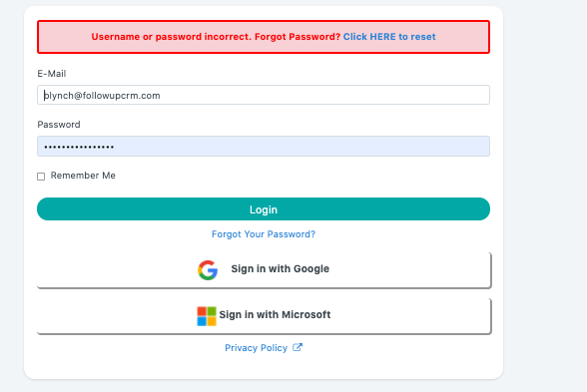Viewport: 587px width, 392px height.
Task: Enable the Remember Me checkbox
Action: pyautogui.click(x=41, y=177)
